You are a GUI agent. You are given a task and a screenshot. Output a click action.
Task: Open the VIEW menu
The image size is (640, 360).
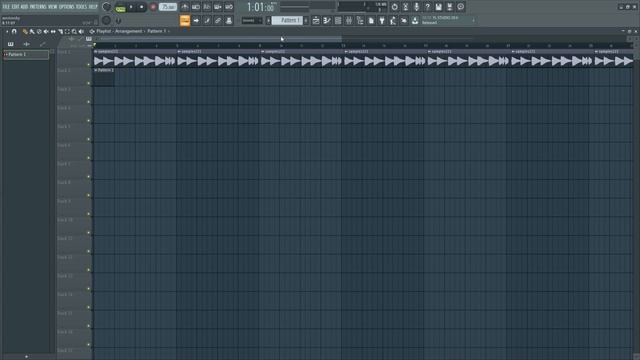point(53,7)
